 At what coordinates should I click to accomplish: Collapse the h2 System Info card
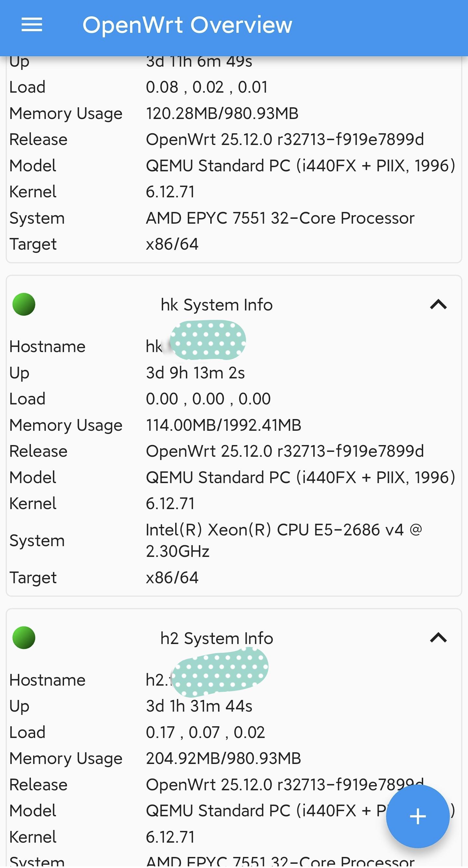438,638
